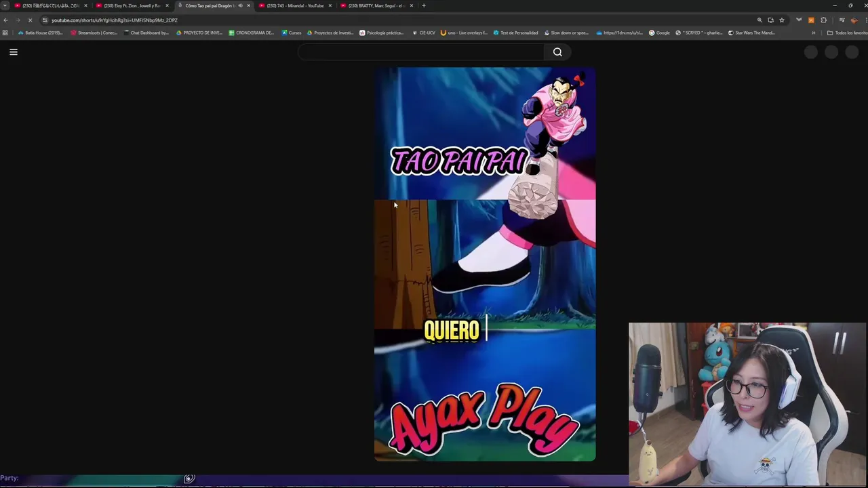Close the 743 - Mirandal tab
The image size is (868, 488).
click(x=330, y=5)
